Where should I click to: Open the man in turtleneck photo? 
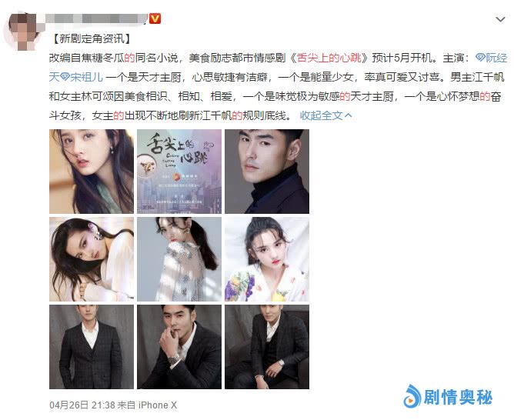coord(267,172)
